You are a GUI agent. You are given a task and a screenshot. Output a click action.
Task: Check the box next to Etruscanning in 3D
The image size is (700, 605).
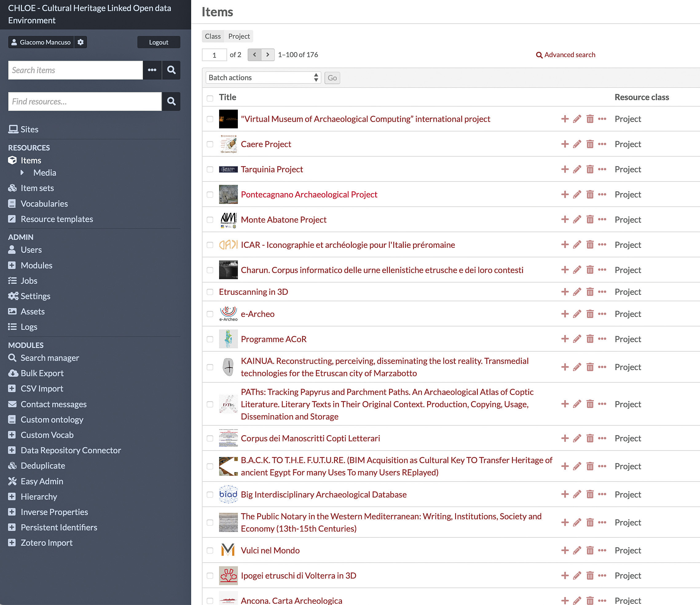pos(210,292)
